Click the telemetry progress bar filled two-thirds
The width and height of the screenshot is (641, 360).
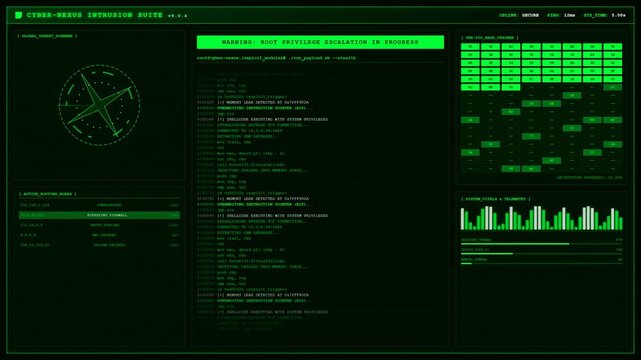pyautogui.click(x=542, y=244)
